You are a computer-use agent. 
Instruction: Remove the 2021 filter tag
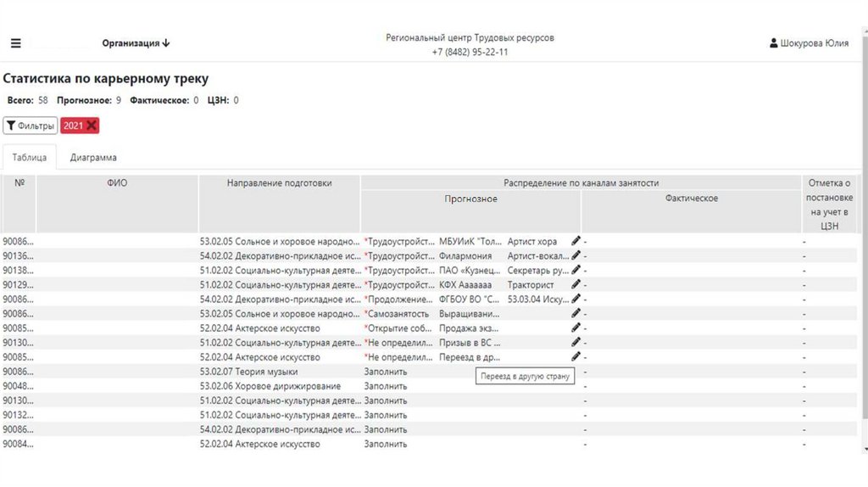92,126
